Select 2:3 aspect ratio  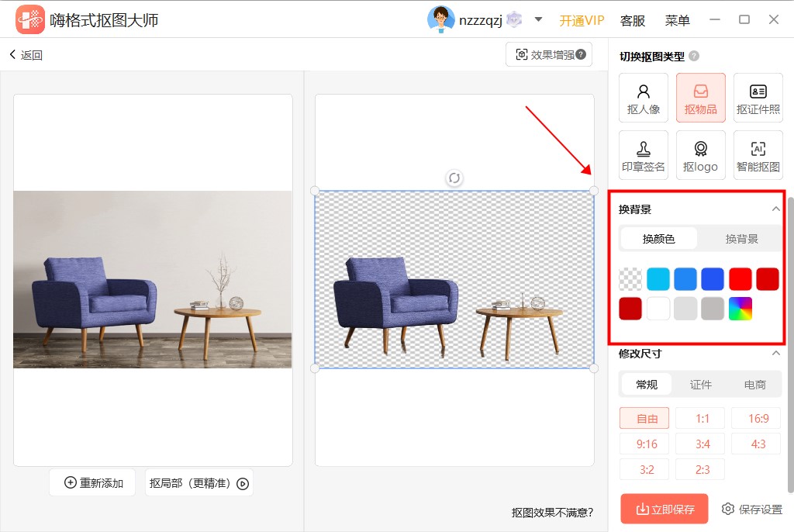pos(700,469)
